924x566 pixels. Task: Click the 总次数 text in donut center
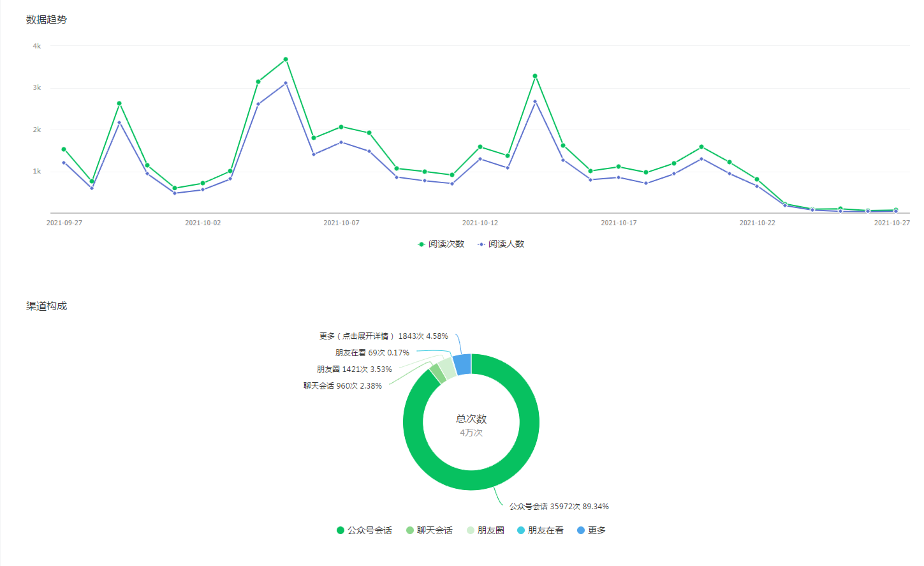tap(471, 419)
